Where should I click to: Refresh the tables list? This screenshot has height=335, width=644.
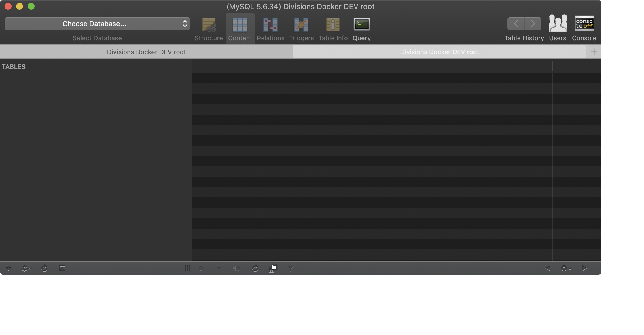pyautogui.click(x=44, y=268)
